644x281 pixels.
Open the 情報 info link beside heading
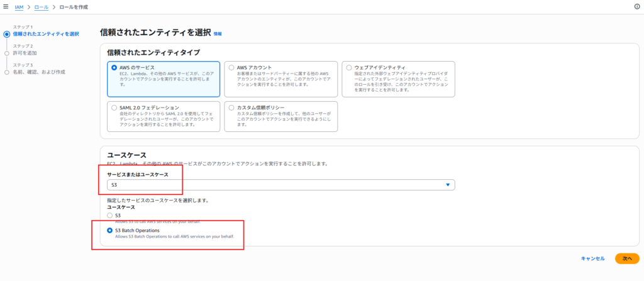tap(218, 33)
